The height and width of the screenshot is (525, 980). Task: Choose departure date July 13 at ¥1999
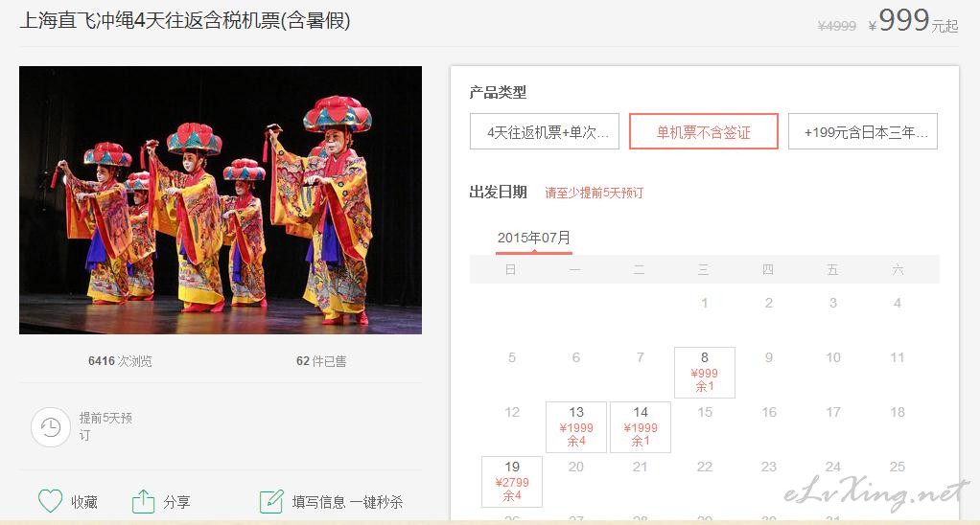576,427
